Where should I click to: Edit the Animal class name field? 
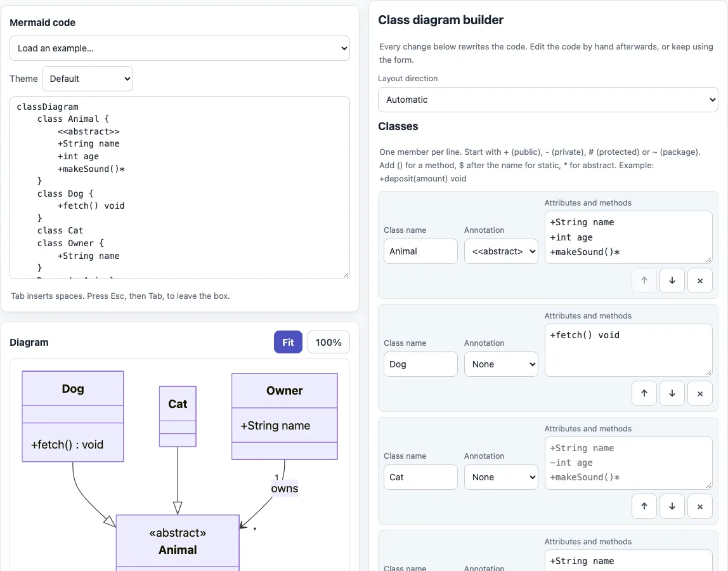pyautogui.click(x=420, y=251)
